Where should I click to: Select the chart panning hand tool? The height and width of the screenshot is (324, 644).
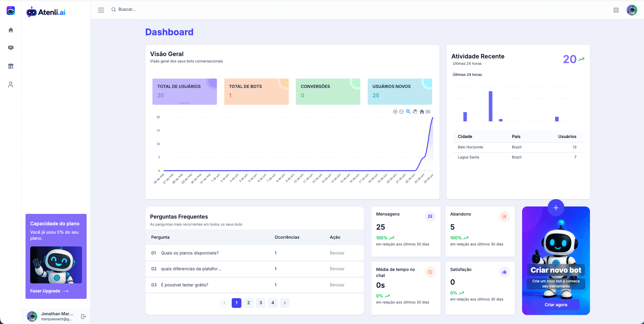tap(415, 112)
